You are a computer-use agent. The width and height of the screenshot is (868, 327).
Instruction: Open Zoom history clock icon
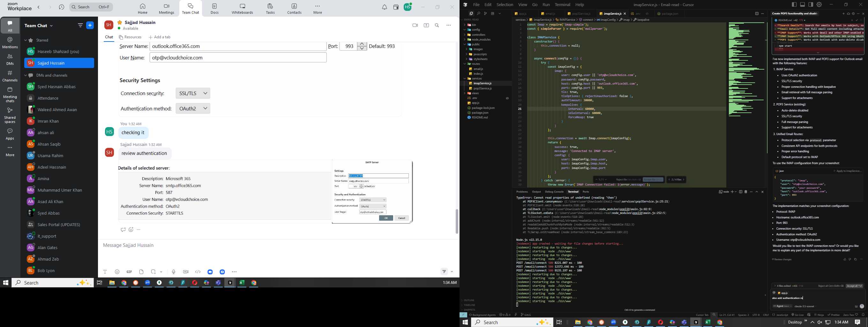tap(61, 7)
